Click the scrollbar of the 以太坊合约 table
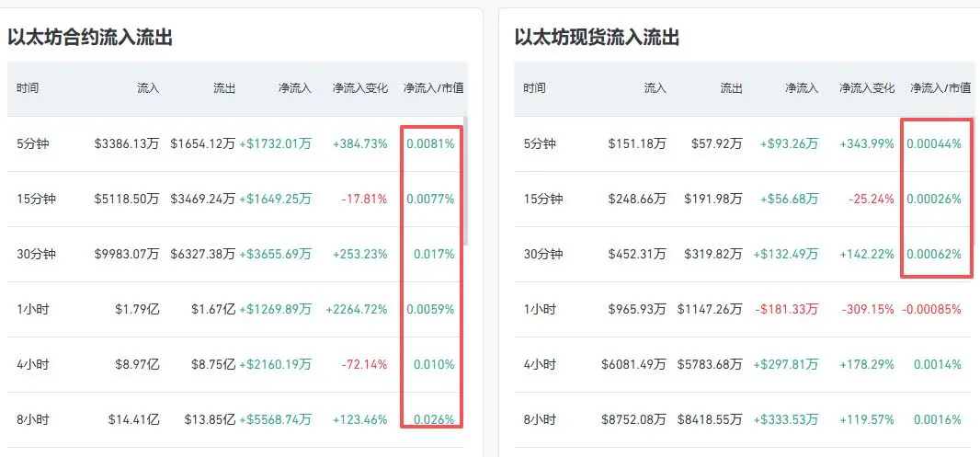980x457 pixels. coord(465,181)
